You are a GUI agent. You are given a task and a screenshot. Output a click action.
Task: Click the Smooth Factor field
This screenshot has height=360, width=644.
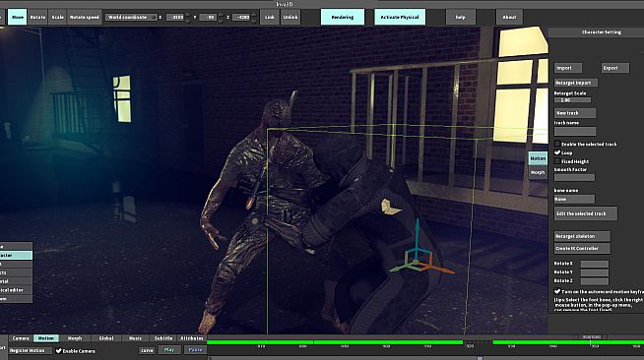coord(574,177)
